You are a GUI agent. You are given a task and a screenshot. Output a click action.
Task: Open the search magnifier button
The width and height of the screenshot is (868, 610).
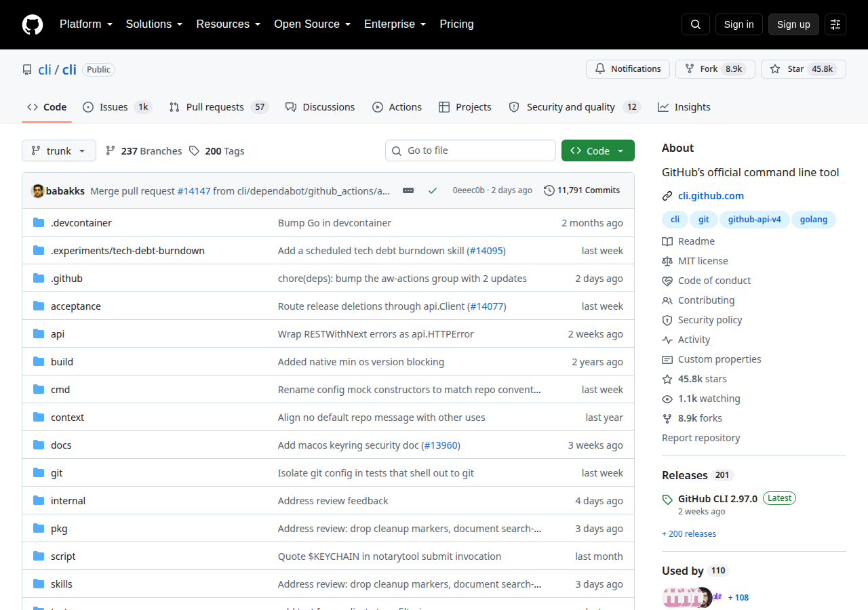pyautogui.click(x=696, y=24)
